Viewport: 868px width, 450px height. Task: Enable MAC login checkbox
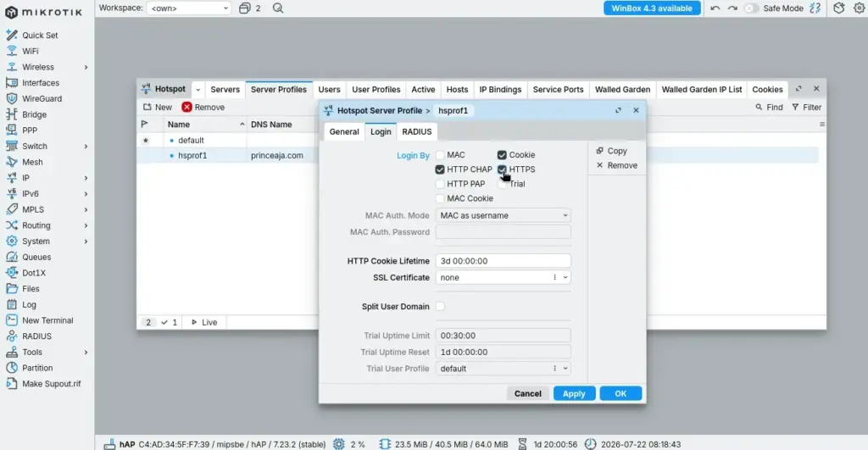(x=440, y=155)
